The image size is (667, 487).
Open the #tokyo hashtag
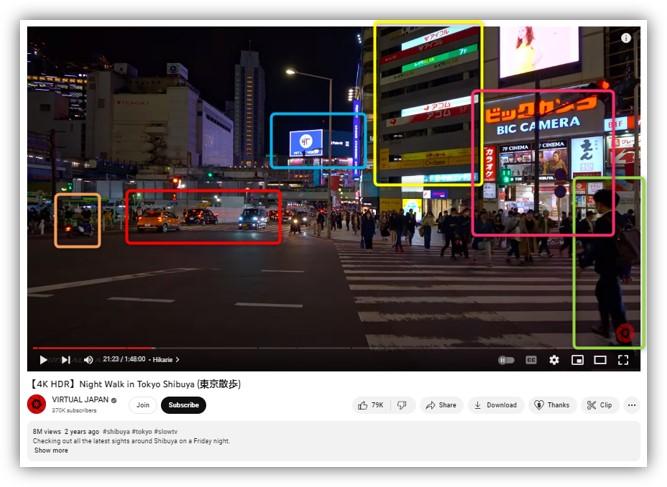[x=142, y=431]
